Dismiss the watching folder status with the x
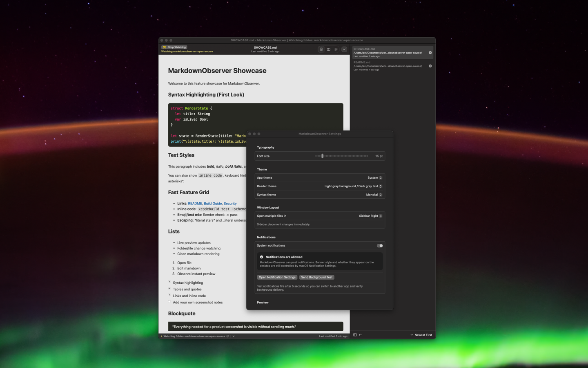 [x=233, y=336]
